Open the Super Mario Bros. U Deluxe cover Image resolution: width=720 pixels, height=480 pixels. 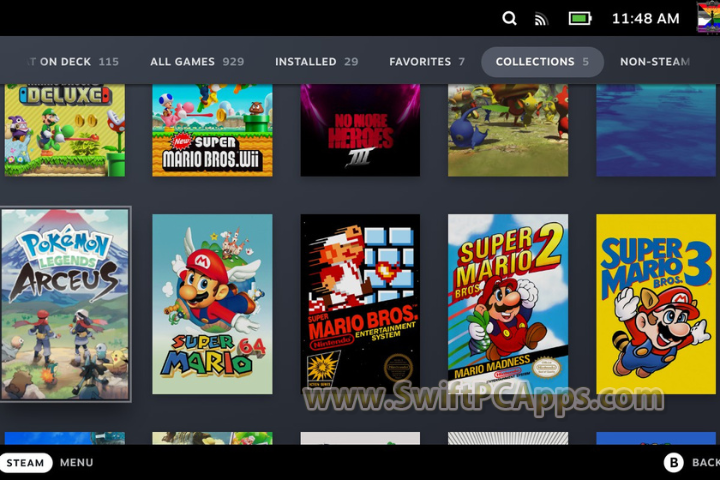pyautogui.click(x=65, y=130)
